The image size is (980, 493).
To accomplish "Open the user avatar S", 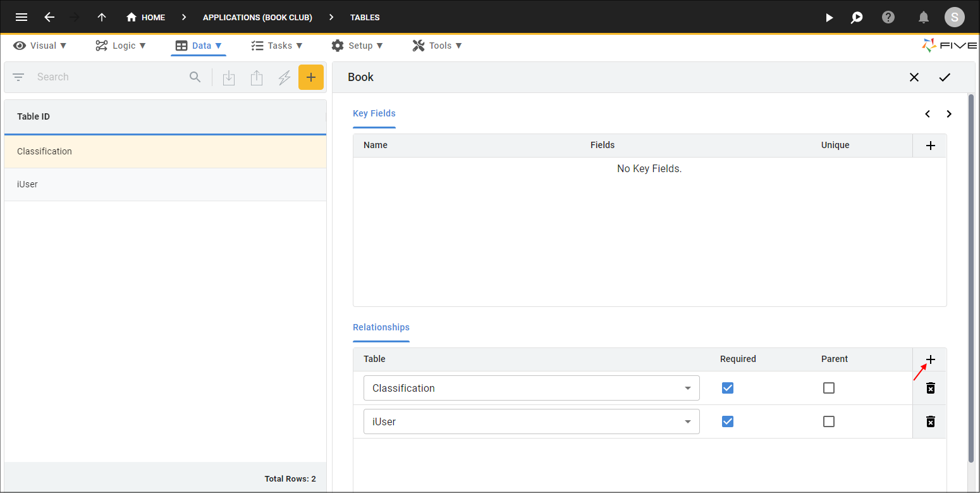I will tap(955, 17).
